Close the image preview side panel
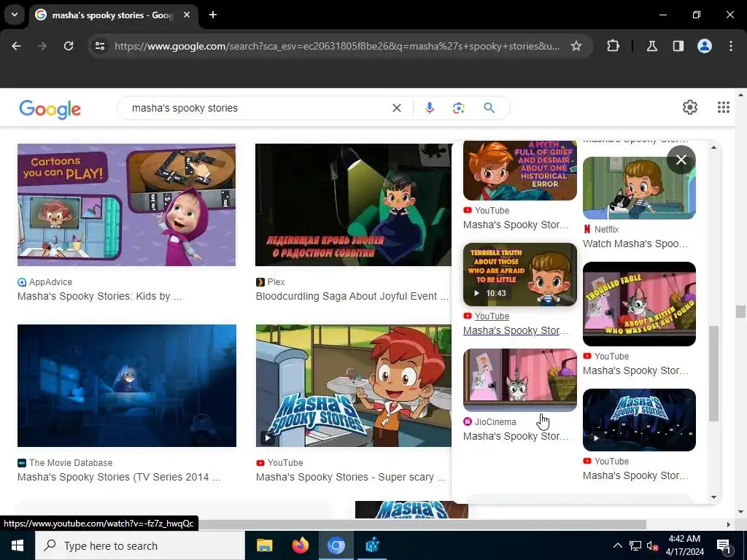Viewport: 747px width, 560px height. 681,160
